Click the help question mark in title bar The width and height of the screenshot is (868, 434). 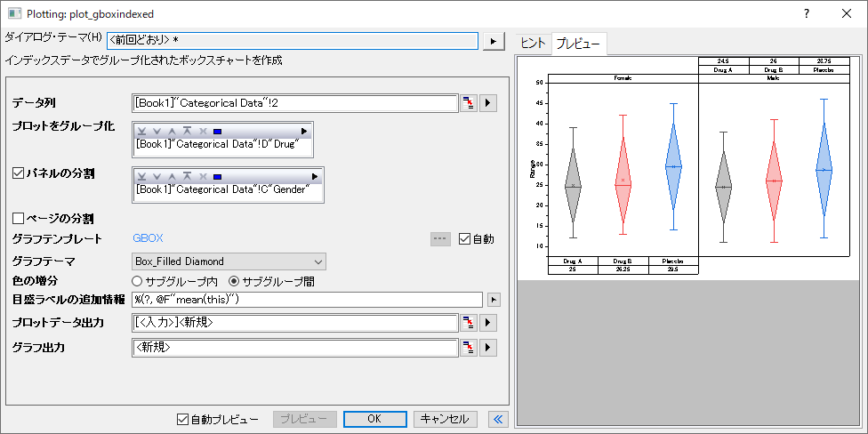(x=807, y=13)
